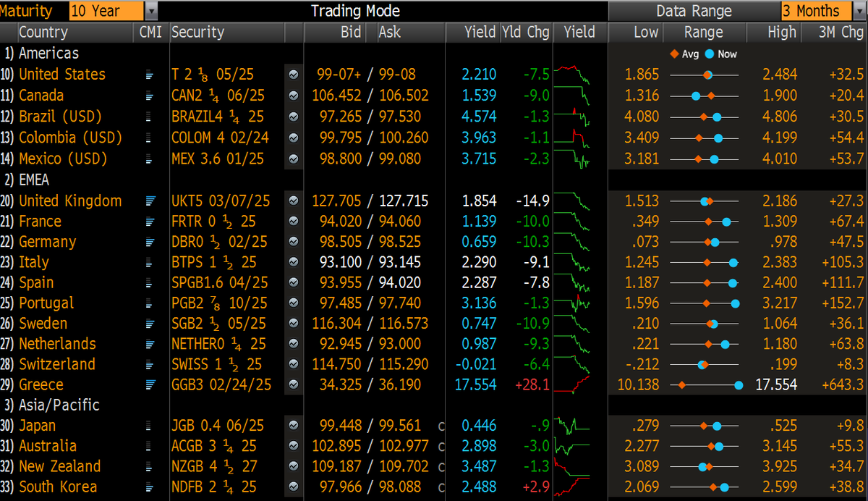Screen dimensions: 868x501
Task: Click the round icon beside BRAZIL4 1/4 25
Action: coord(294,117)
